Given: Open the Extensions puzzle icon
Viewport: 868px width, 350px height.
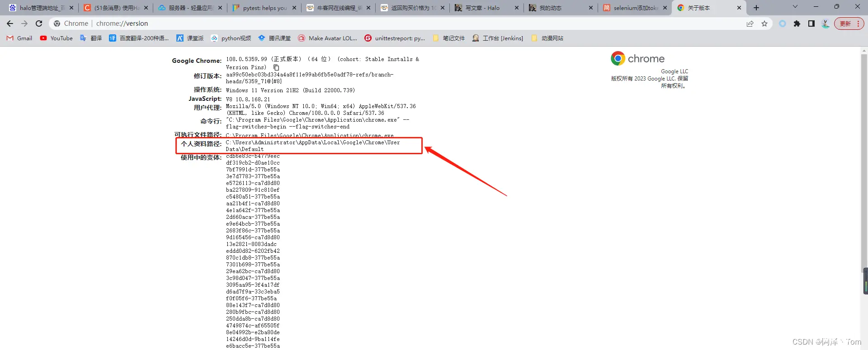Looking at the screenshot, I should (797, 24).
